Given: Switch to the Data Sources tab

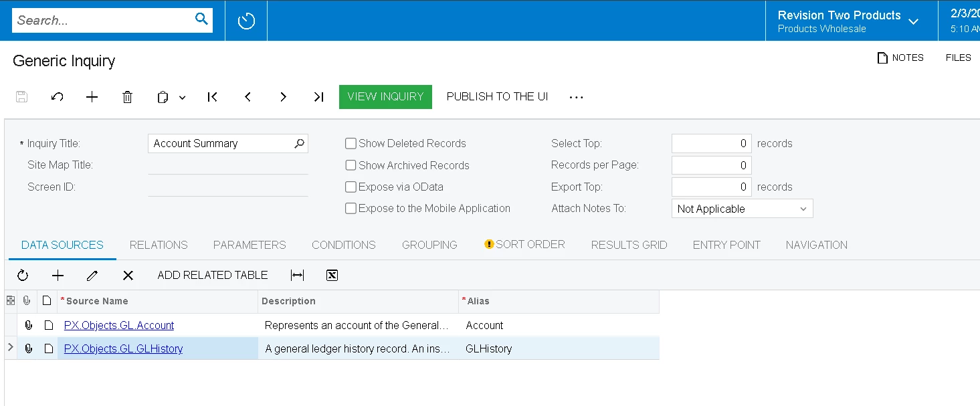Looking at the screenshot, I should [x=62, y=245].
